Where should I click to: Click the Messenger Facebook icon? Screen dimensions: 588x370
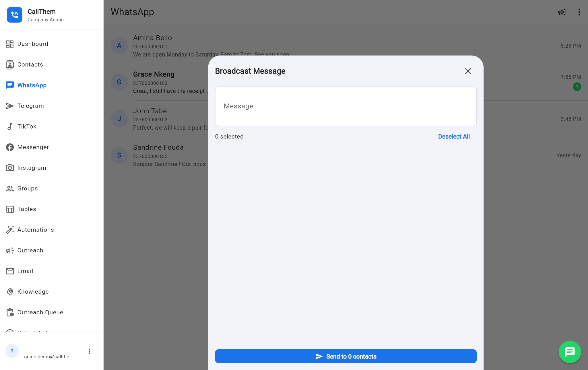tap(10, 147)
